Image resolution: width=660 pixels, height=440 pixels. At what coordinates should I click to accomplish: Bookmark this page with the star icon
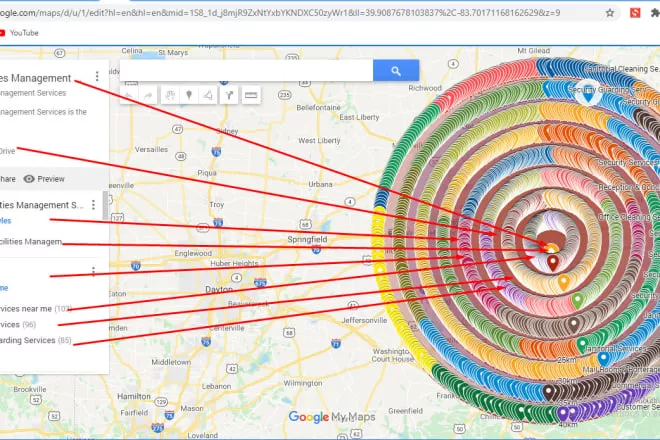pos(610,13)
